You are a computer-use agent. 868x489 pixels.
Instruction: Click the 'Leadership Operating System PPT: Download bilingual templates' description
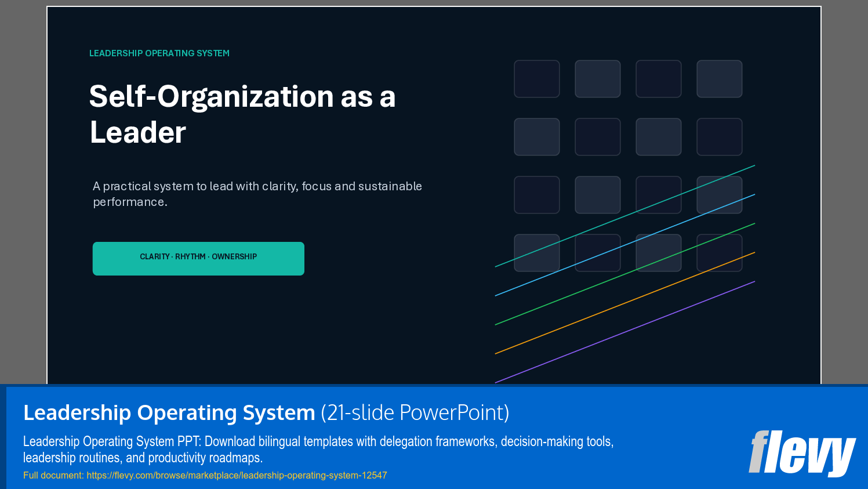pyautogui.click(x=318, y=450)
